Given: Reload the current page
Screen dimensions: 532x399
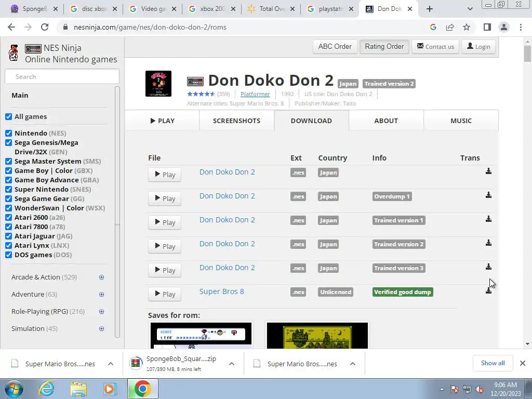Looking at the screenshot, I should [x=45, y=27].
